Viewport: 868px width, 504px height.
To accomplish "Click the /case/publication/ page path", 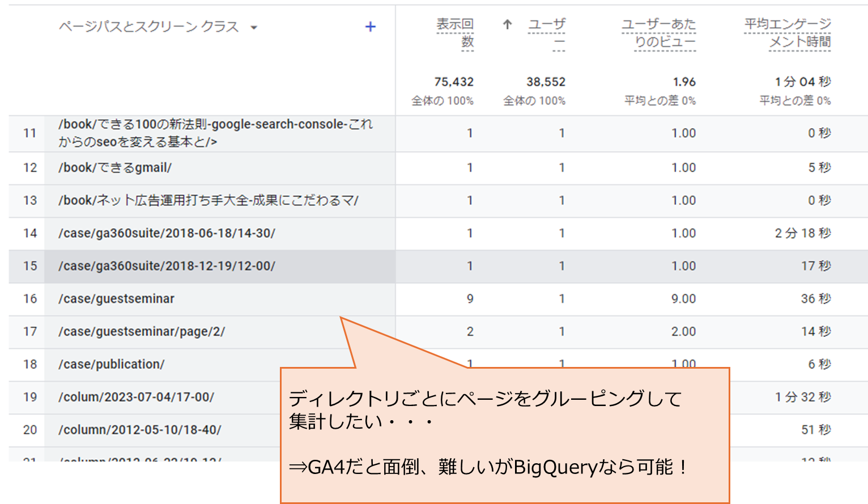I will click(112, 364).
